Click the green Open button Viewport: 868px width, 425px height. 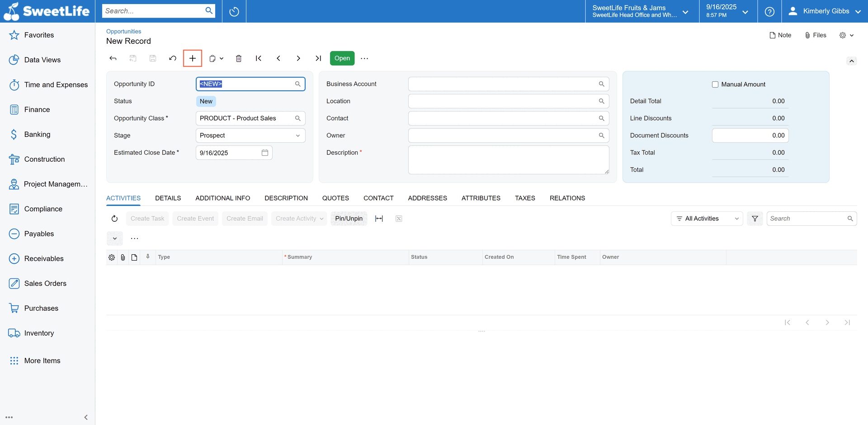point(342,58)
